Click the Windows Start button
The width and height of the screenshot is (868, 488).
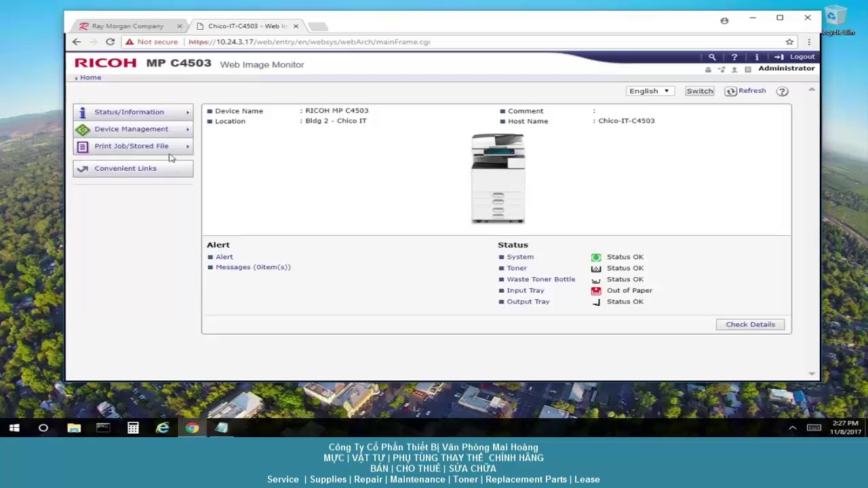pyautogui.click(x=14, y=428)
